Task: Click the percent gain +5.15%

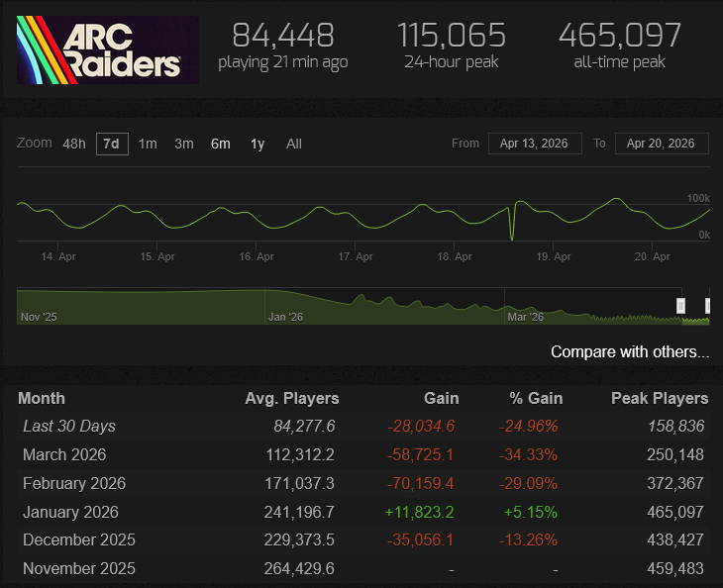Action: [x=531, y=512]
